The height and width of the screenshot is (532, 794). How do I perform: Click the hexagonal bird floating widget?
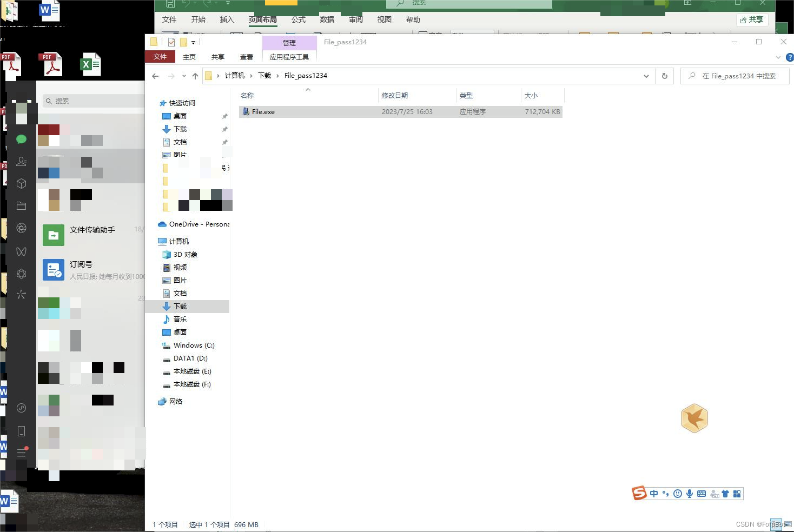coord(694,418)
